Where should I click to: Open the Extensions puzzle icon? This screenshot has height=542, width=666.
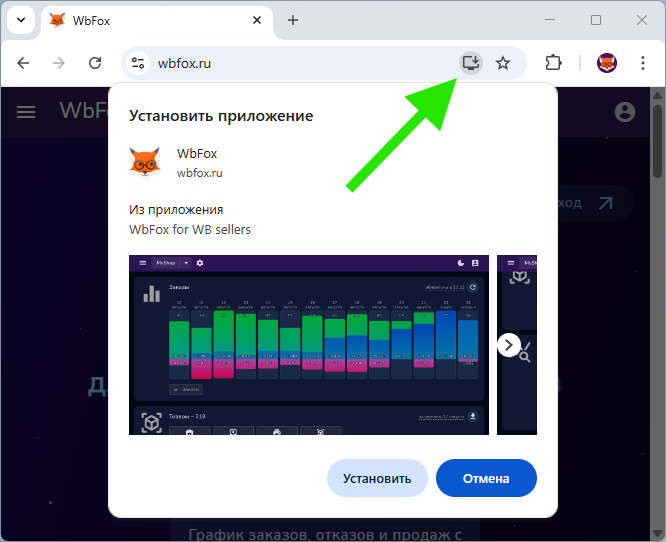[x=553, y=63]
